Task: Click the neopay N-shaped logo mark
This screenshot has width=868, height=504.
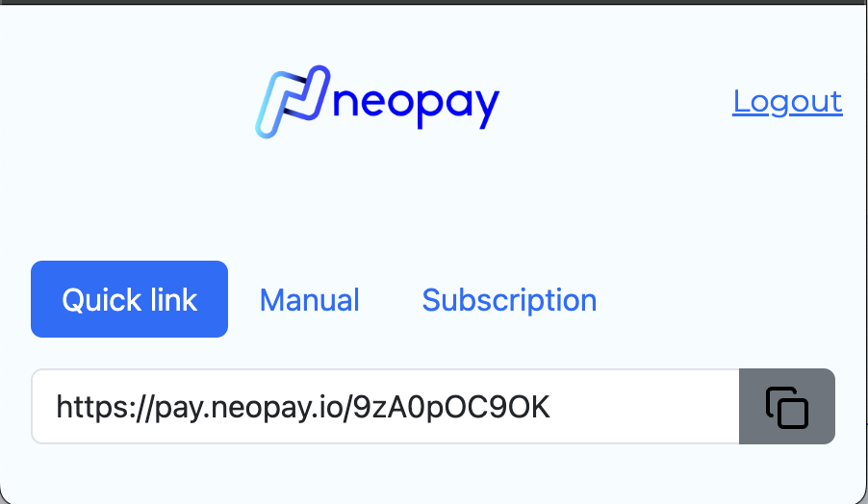Action: (x=293, y=101)
